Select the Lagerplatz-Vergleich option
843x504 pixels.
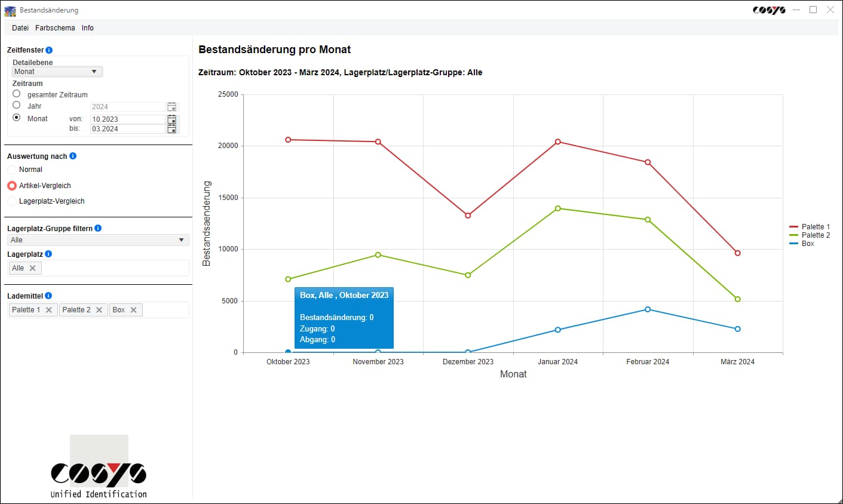[12, 201]
